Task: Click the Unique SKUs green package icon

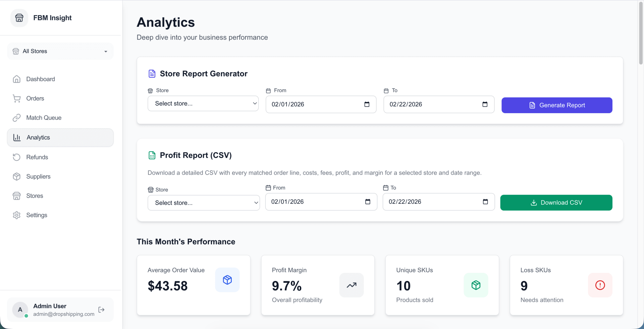Action: [x=476, y=285]
